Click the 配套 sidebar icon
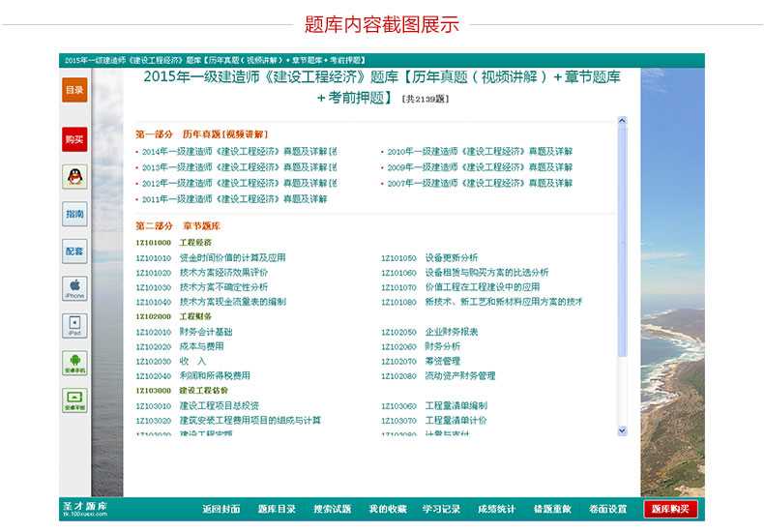Viewport: 764px width, 532px height. (x=74, y=251)
